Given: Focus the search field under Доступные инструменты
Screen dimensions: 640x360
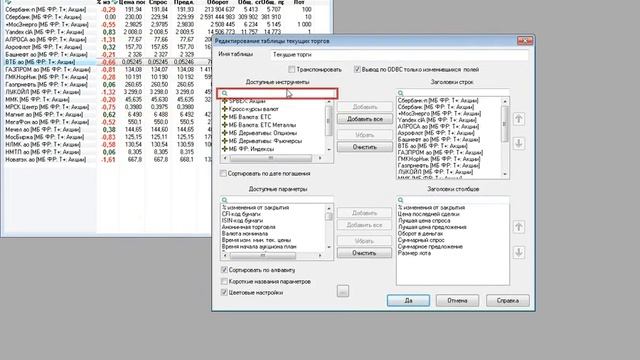Looking at the screenshot, I should [277, 93].
